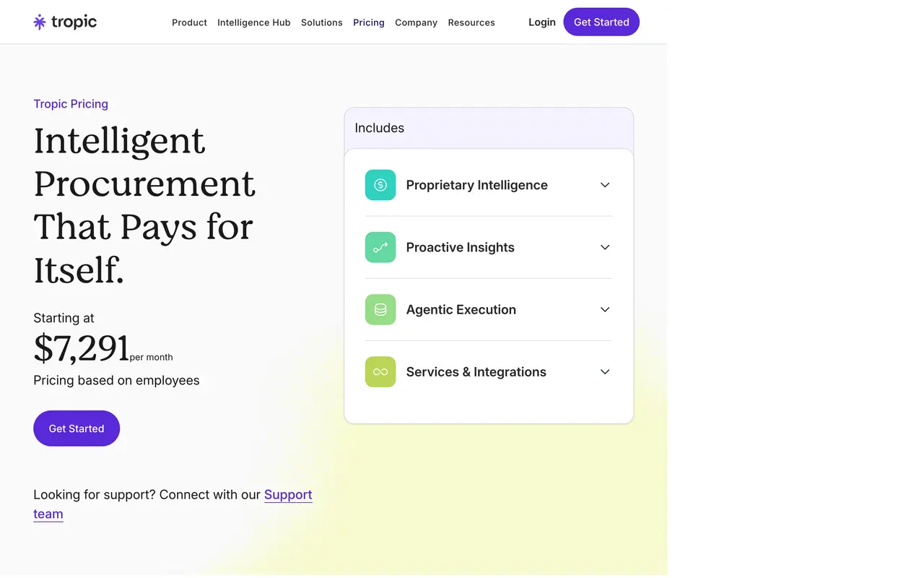Screen dimensions: 924x578
Task: Go to the Pricing nav item
Action: pos(369,22)
